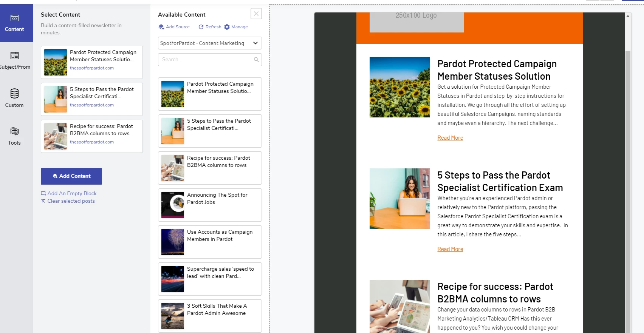Image resolution: width=644 pixels, height=333 pixels.
Task: Click sunflower field image in email preview
Action: (x=400, y=87)
